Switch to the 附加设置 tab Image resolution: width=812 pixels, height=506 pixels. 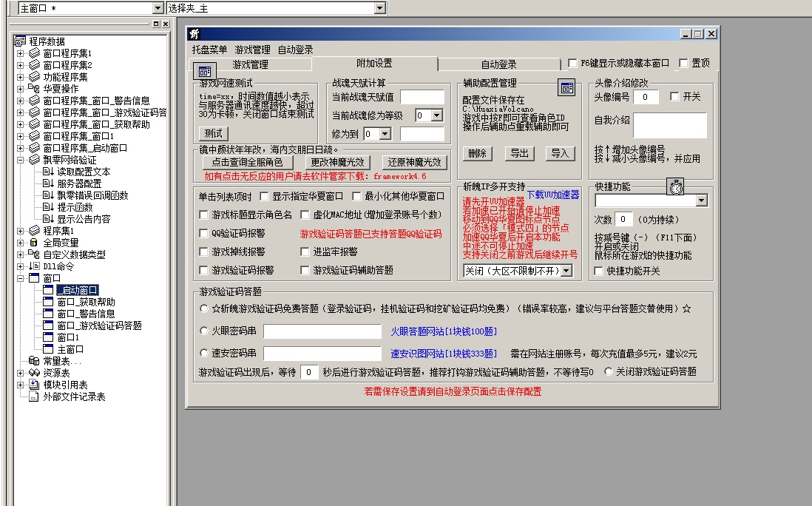374,63
